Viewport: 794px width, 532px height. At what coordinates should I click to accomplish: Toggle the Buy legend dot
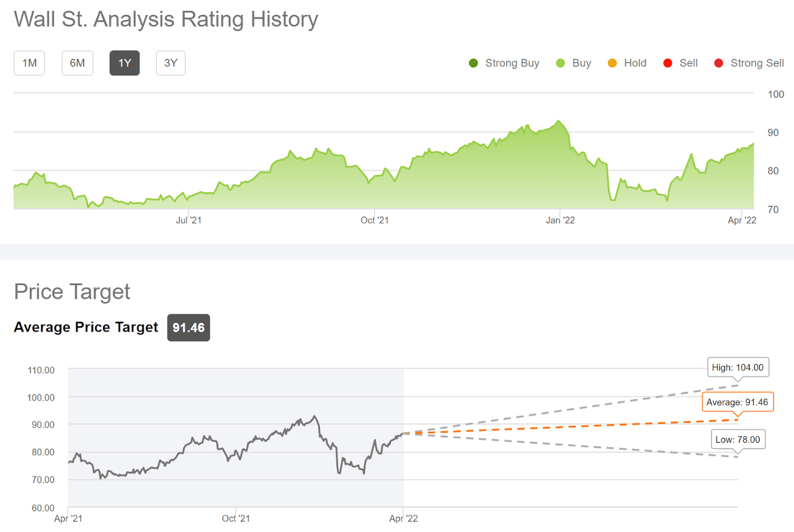click(561, 63)
